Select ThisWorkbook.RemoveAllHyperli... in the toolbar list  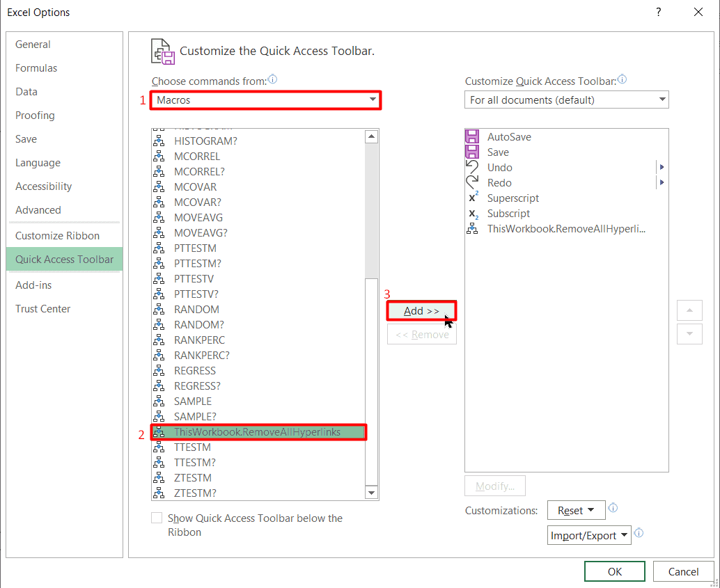[566, 229]
